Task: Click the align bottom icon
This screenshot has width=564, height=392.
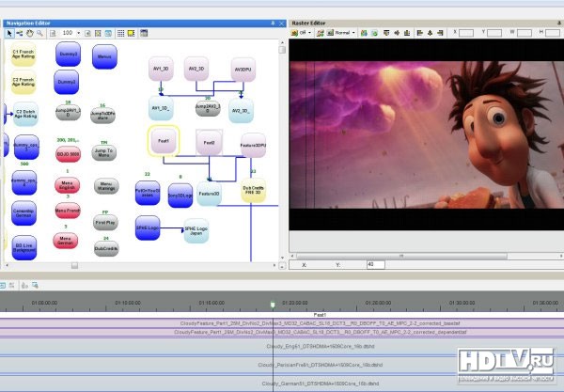Action: coord(407,33)
